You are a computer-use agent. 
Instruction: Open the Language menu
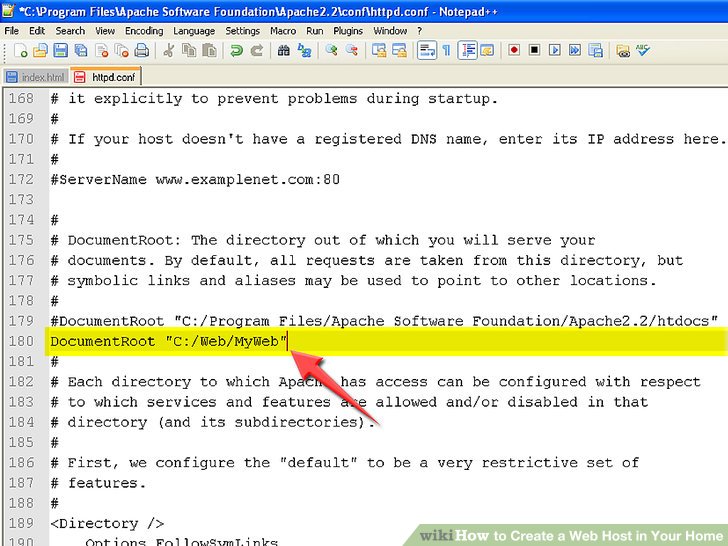194,31
